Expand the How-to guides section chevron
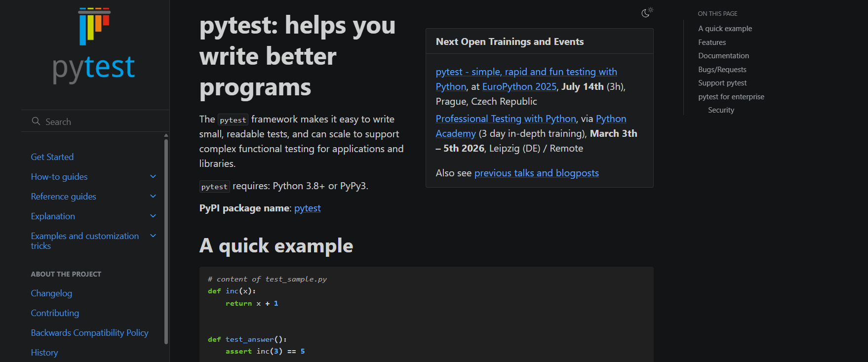The width and height of the screenshot is (868, 362). pos(153,176)
